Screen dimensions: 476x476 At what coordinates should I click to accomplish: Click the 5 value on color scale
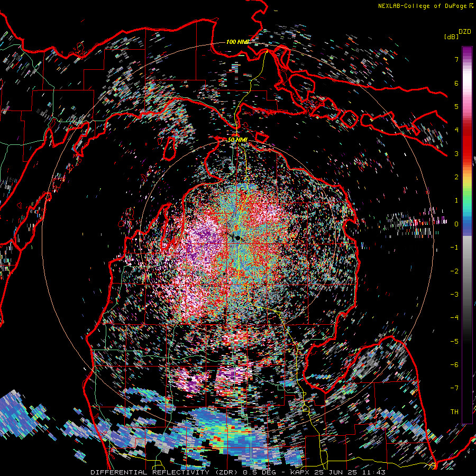pos(456,106)
